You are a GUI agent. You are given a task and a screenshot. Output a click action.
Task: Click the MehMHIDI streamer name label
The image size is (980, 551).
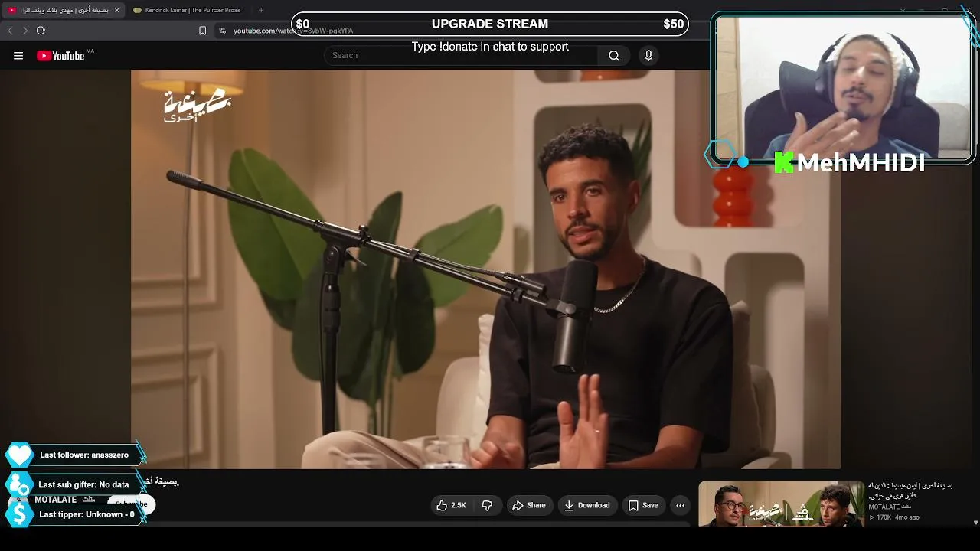click(861, 162)
